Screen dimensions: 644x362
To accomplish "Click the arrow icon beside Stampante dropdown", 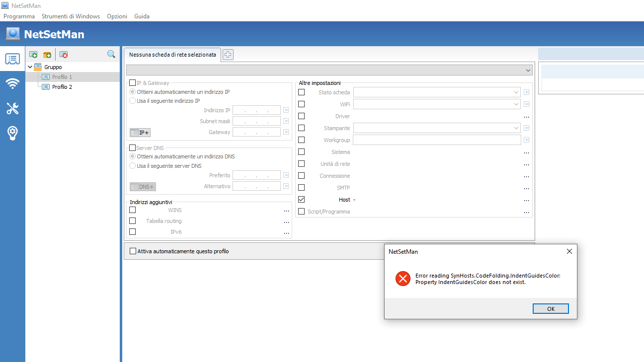I will [x=526, y=128].
